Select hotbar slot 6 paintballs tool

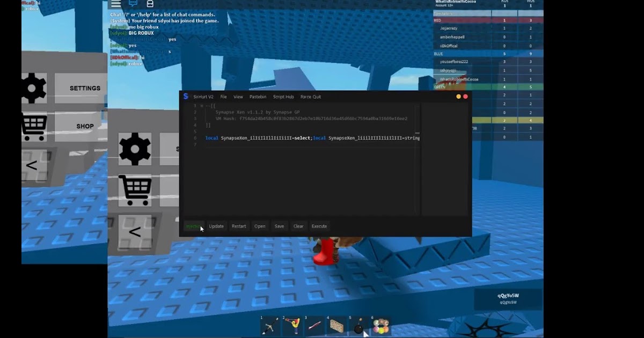[x=380, y=326]
